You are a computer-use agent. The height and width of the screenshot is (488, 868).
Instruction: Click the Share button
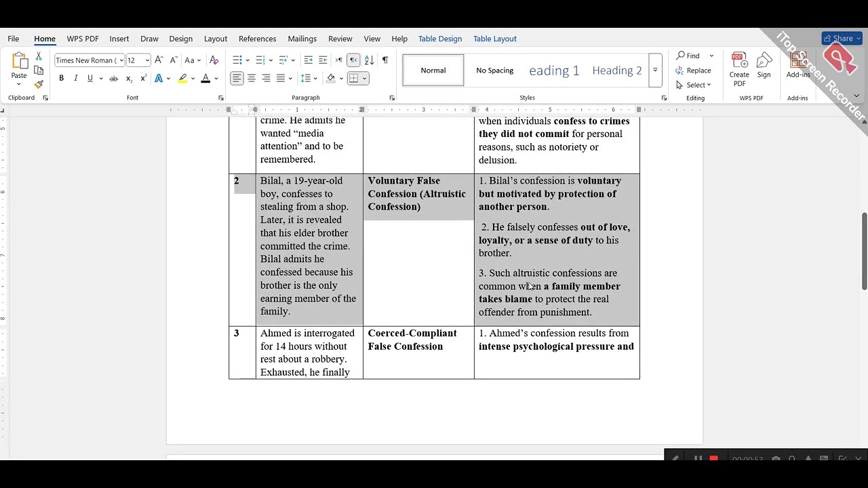point(842,39)
